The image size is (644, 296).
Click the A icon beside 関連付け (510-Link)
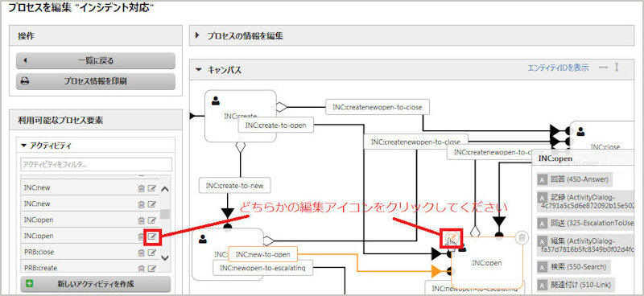click(542, 284)
